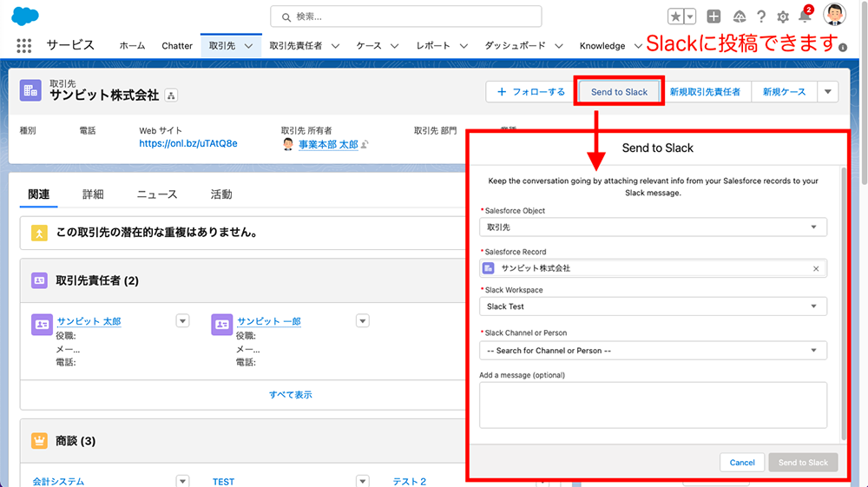Click the account record building icon

coord(30,90)
